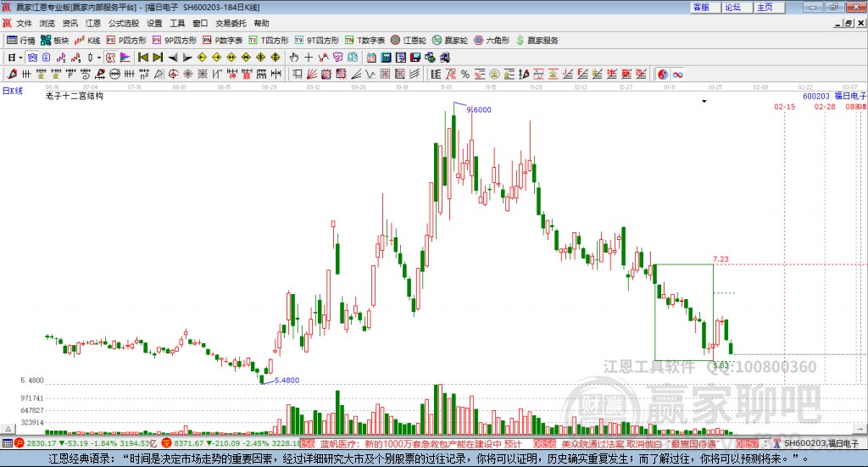This screenshot has height=467, width=868.
Task: Open the P数字表 tool
Action: pos(223,41)
